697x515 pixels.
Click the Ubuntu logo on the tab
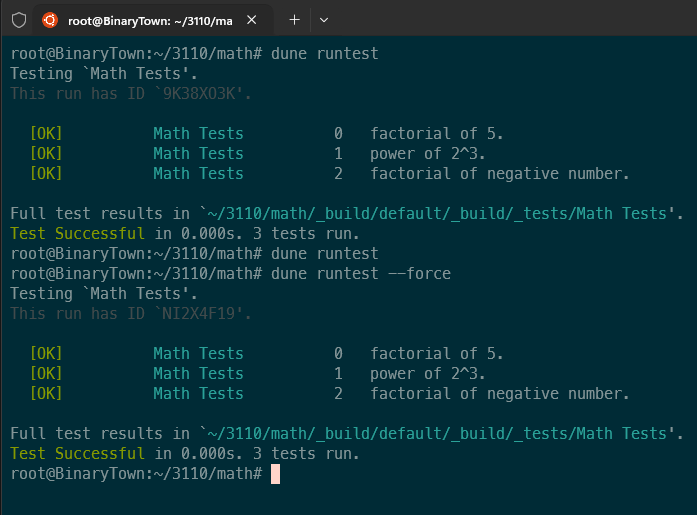[x=51, y=20]
